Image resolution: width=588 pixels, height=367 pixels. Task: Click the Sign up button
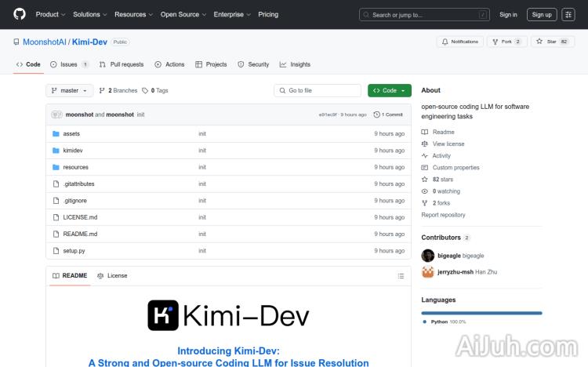(540, 14)
